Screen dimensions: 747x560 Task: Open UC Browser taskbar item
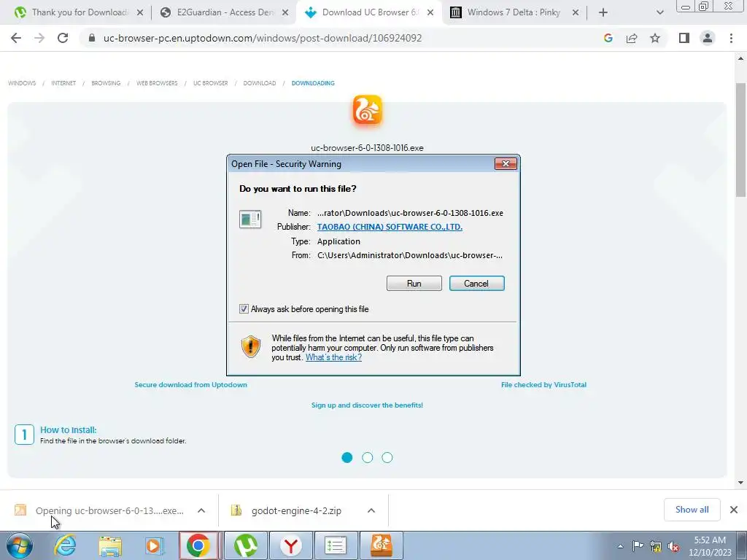coord(381,545)
